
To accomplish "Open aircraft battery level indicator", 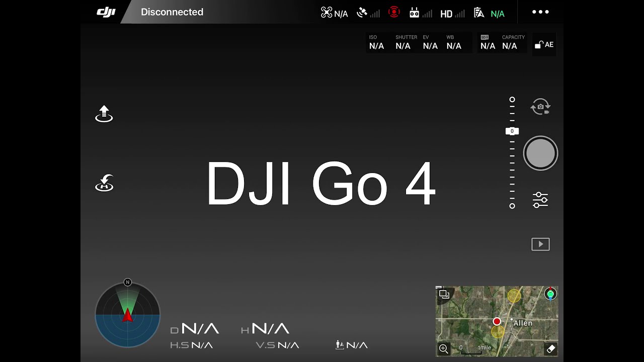I will tap(489, 13).
